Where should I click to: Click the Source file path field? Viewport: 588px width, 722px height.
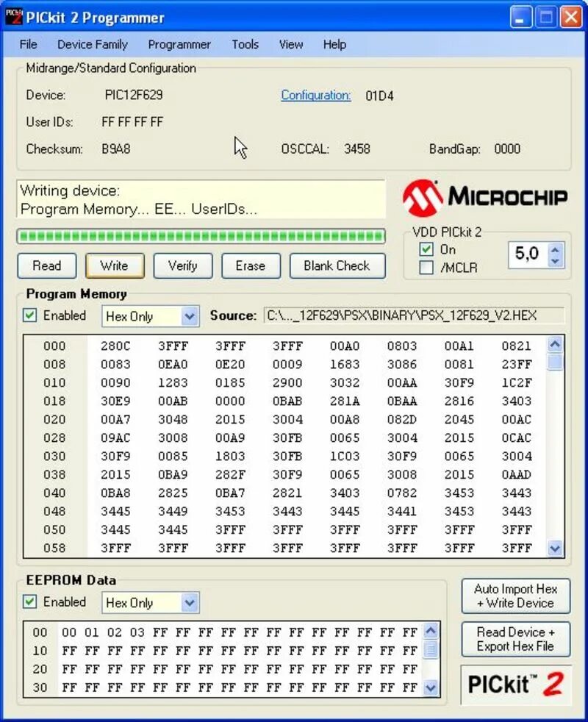[x=414, y=315]
